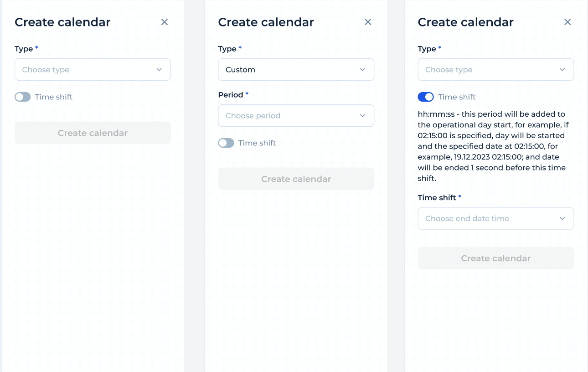The height and width of the screenshot is (372, 588).
Task: Close the first Create calendar dialog
Action: (164, 22)
